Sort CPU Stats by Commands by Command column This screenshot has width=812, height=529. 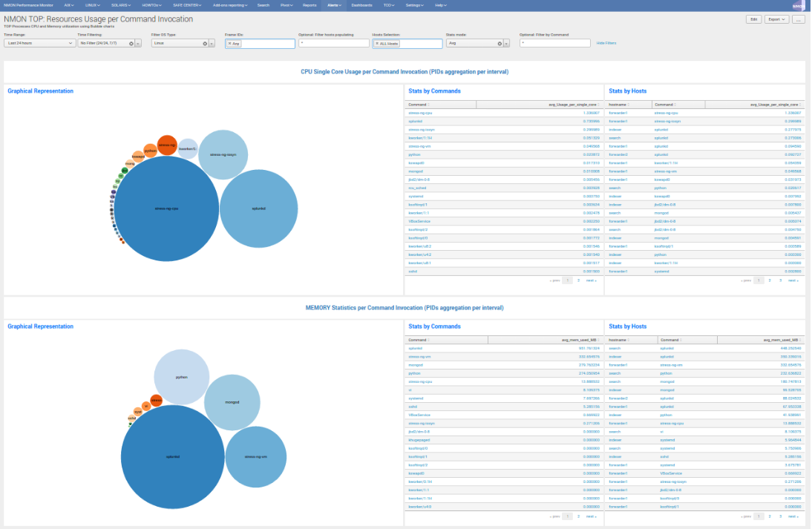tap(417, 105)
